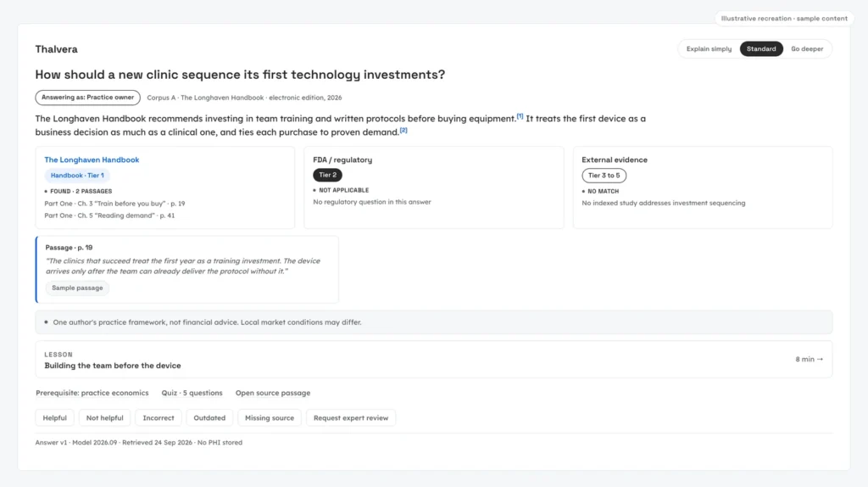Click Open source passage

pyautogui.click(x=273, y=393)
